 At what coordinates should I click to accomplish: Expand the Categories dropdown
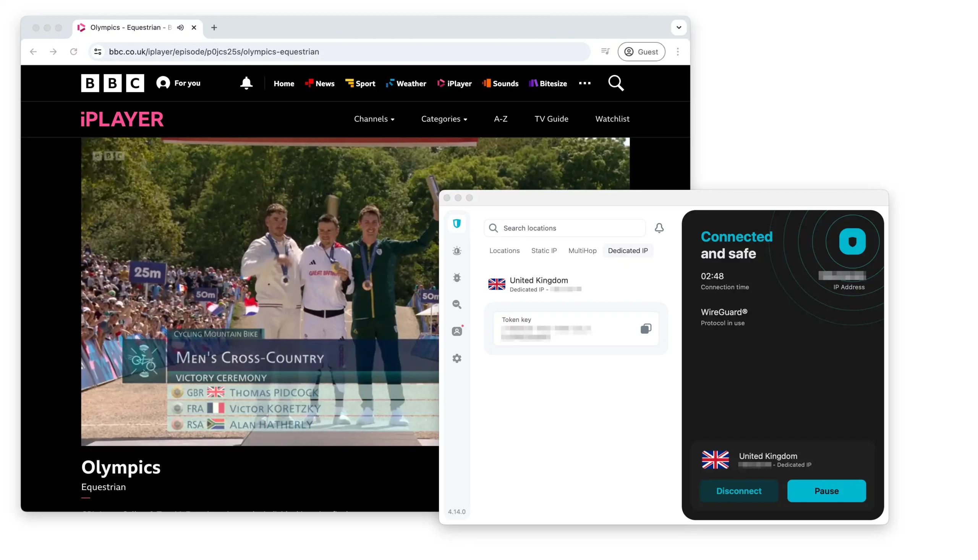444,119
